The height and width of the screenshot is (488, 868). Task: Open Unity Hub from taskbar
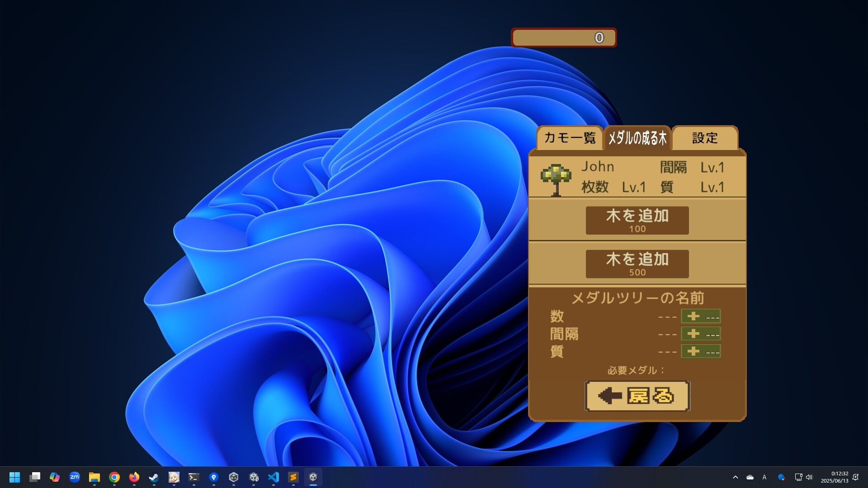(234, 477)
